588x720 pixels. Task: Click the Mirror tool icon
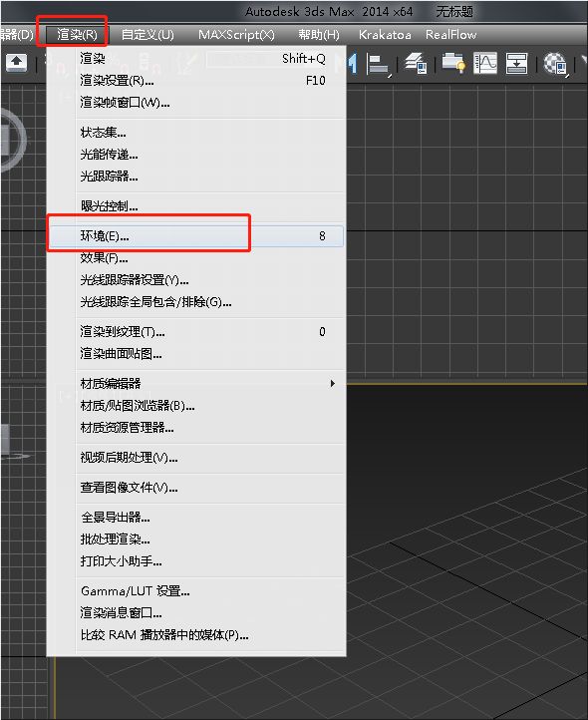351,64
